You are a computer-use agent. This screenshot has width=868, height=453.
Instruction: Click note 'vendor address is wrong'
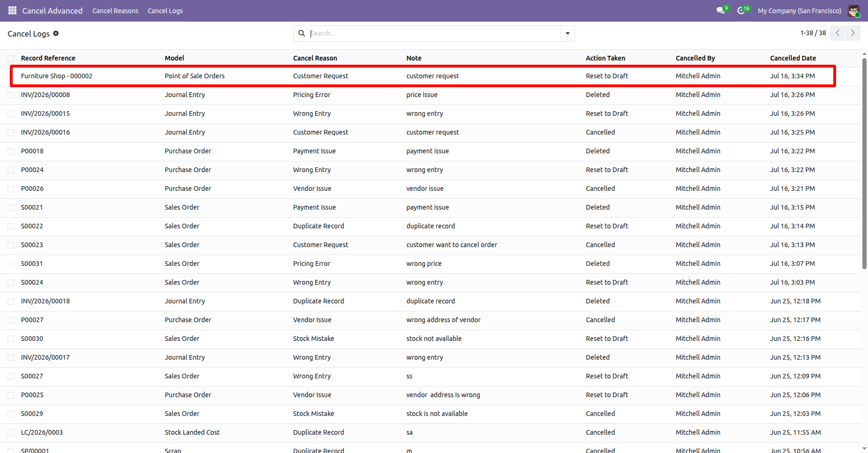pyautogui.click(x=443, y=395)
